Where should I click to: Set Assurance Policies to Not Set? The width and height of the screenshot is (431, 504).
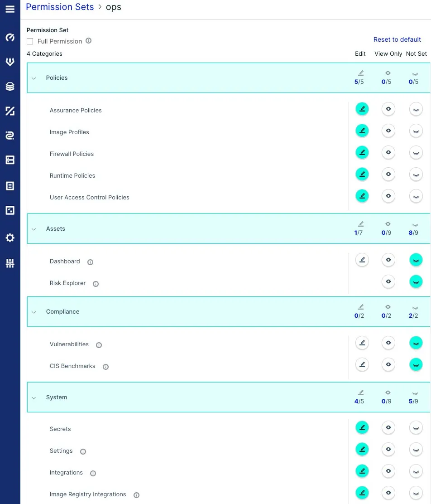pyautogui.click(x=416, y=109)
